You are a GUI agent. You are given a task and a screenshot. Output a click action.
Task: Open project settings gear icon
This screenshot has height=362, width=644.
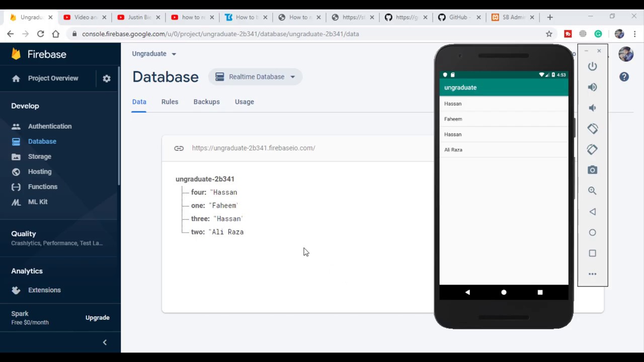tap(107, 78)
